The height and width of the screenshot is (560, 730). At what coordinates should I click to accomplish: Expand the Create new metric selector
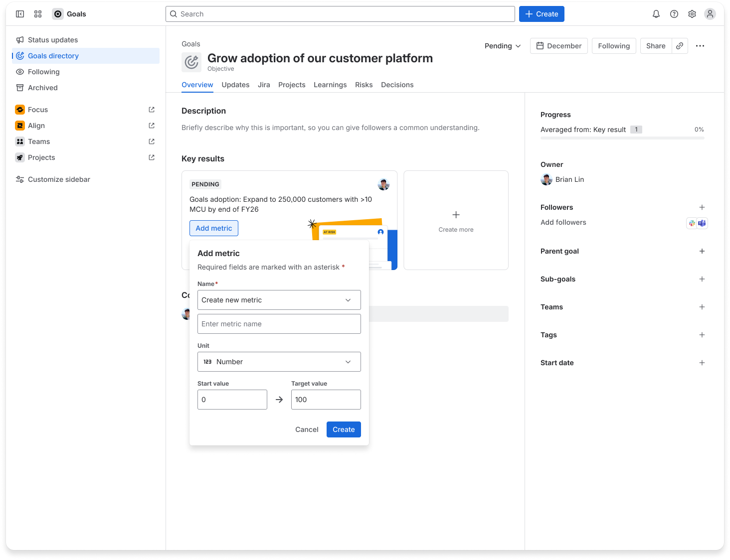click(279, 300)
